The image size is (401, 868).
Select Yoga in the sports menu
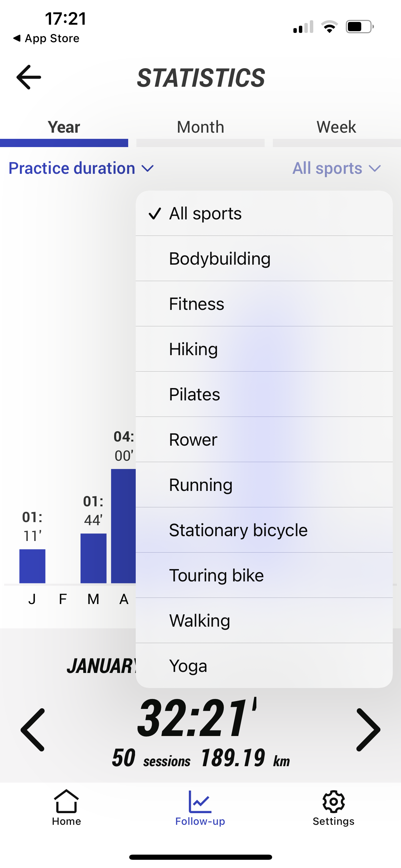264,666
